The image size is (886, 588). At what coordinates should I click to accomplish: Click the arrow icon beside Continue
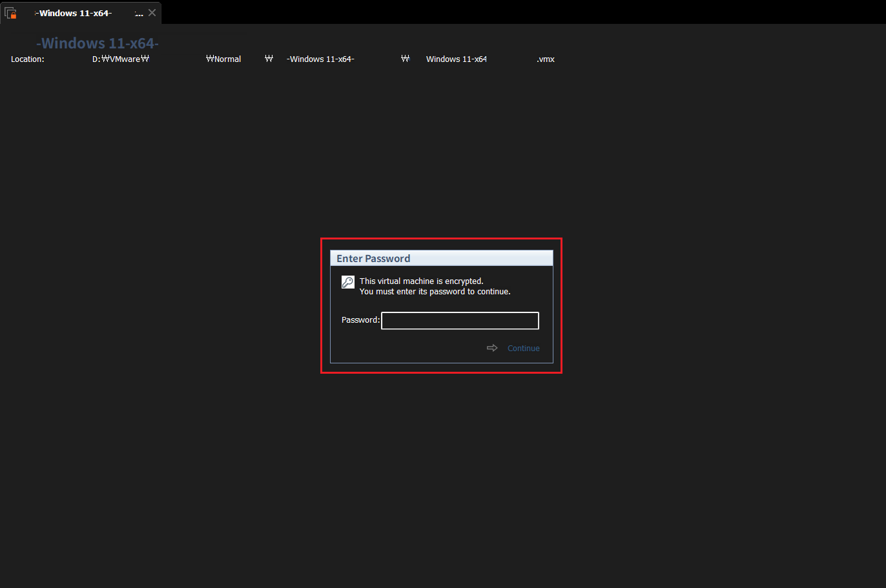[492, 348]
